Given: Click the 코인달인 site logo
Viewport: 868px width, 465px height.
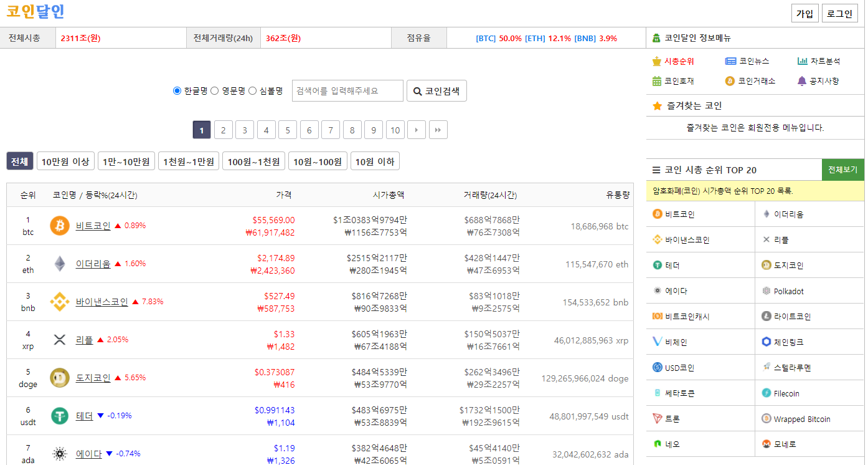Looking at the screenshot, I should click(x=35, y=12).
